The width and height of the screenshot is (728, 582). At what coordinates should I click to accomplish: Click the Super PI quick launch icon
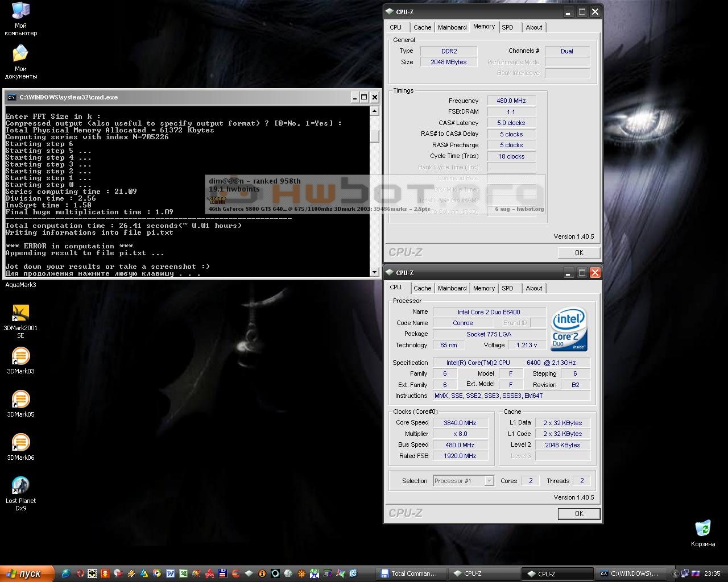(x=315, y=573)
